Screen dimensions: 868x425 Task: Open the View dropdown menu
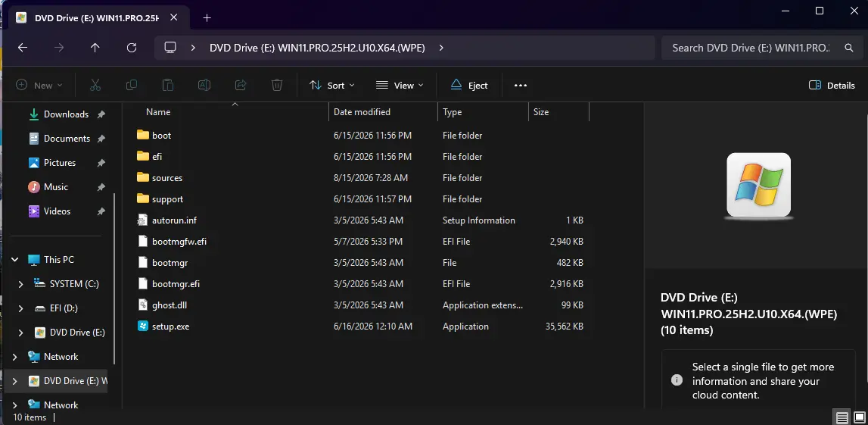(399, 86)
